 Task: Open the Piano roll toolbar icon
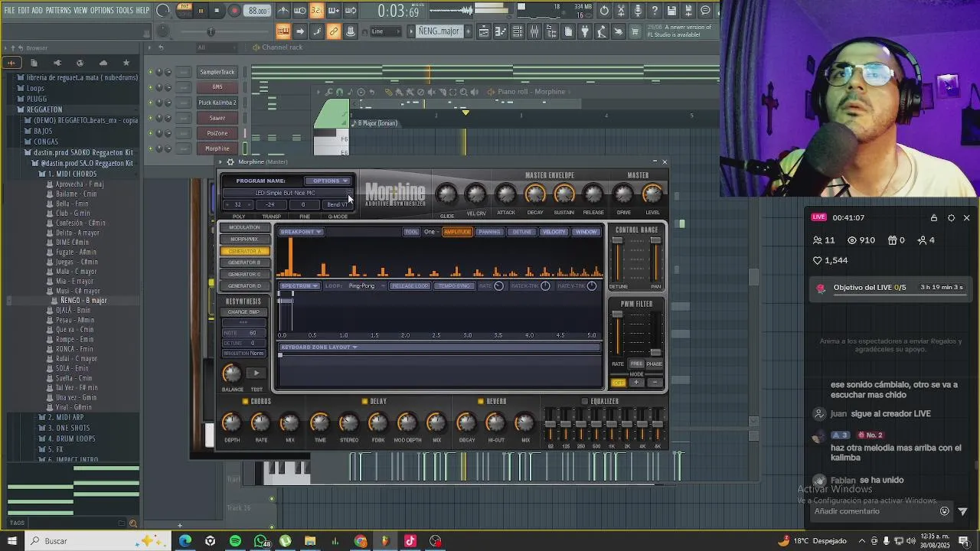click(x=501, y=31)
